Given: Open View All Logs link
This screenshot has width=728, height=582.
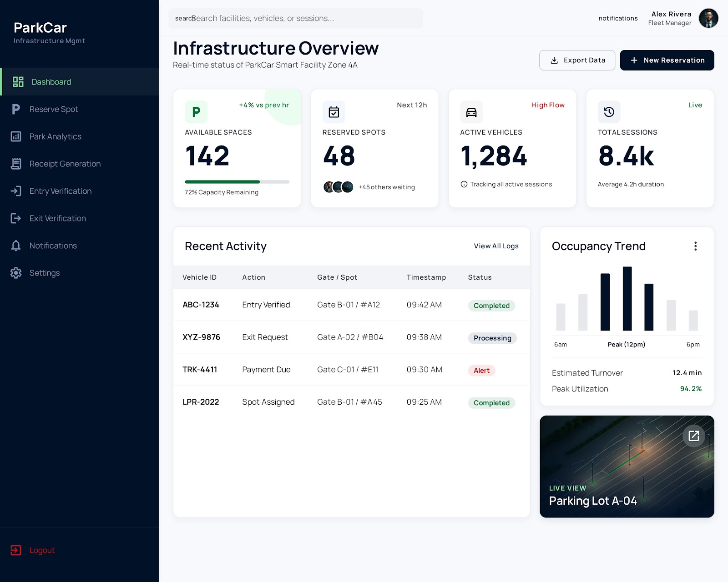Looking at the screenshot, I should pyautogui.click(x=496, y=246).
